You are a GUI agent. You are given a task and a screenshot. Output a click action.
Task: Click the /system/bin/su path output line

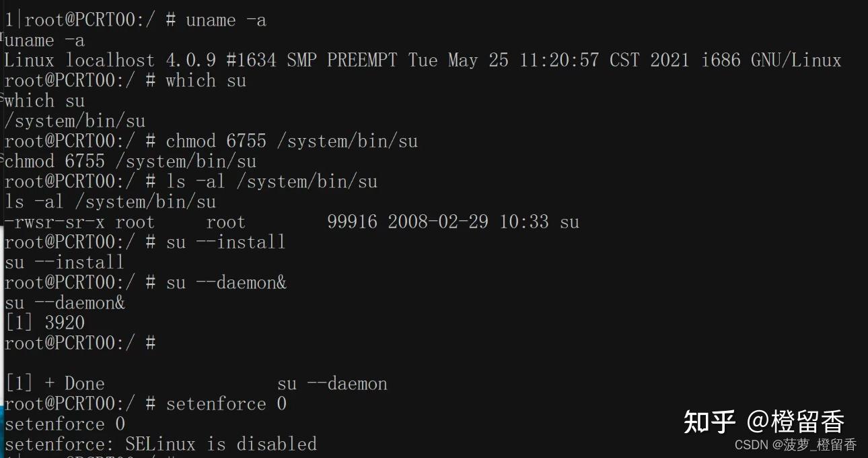pyautogui.click(x=75, y=121)
